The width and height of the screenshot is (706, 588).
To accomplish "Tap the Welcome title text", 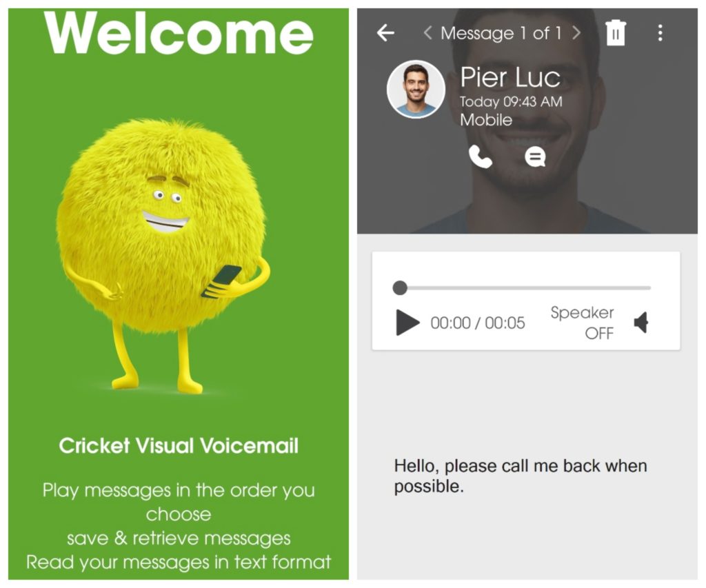I will (179, 32).
